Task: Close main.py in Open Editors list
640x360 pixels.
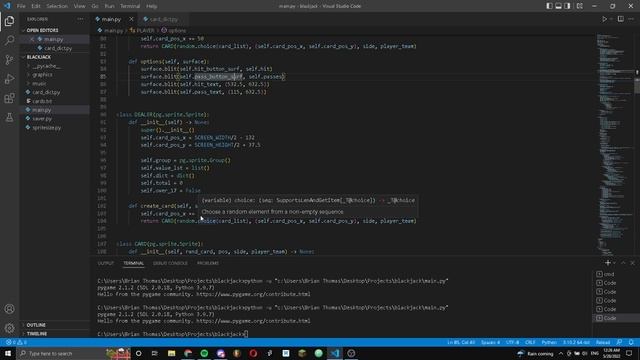Action: [32, 39]
